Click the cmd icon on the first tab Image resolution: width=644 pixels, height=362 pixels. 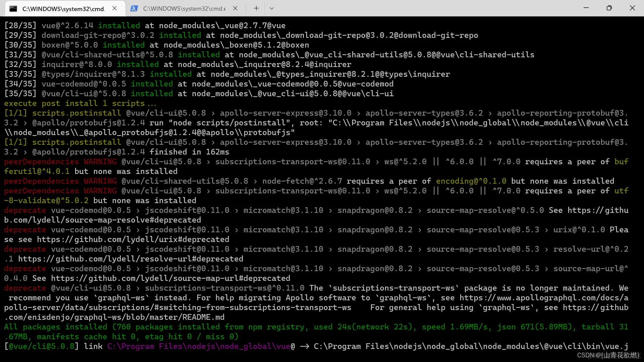(13, 9)
